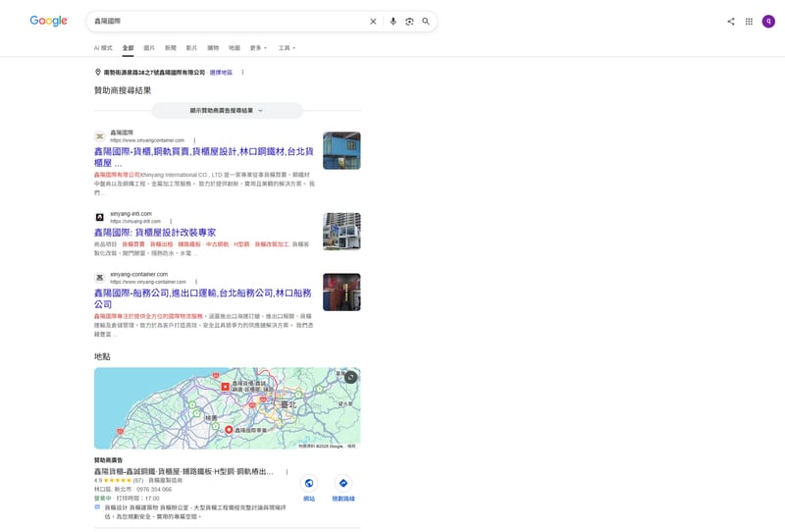Open three-dot menu for xinyang-container.com result
The height and width of the screenshot is (532, 785).
pos(196,282)
